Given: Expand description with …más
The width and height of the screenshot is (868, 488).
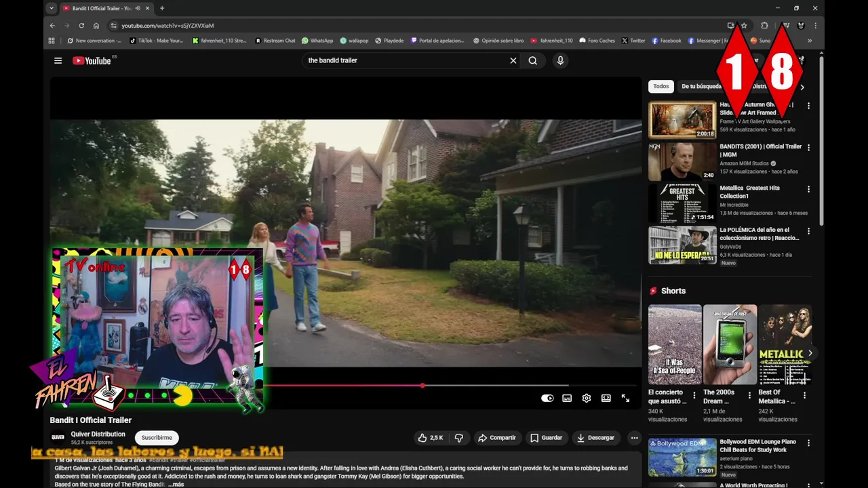Looking at the screenshot, I should [176, 485].
